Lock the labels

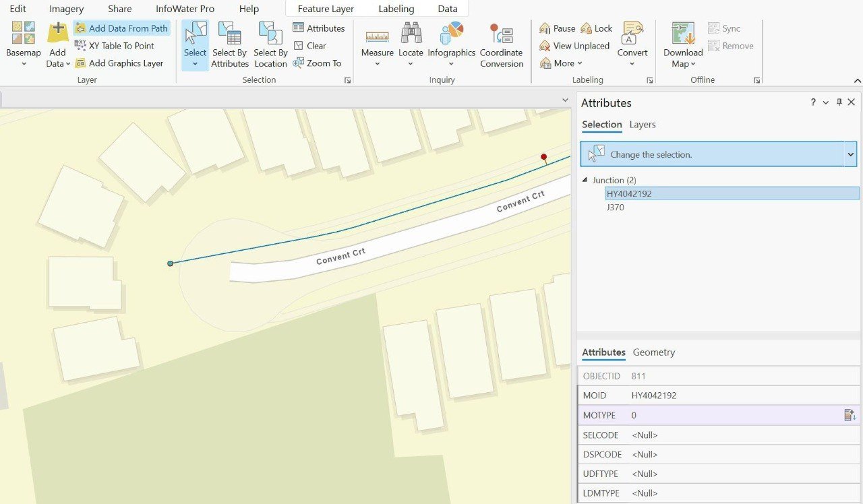597,28
